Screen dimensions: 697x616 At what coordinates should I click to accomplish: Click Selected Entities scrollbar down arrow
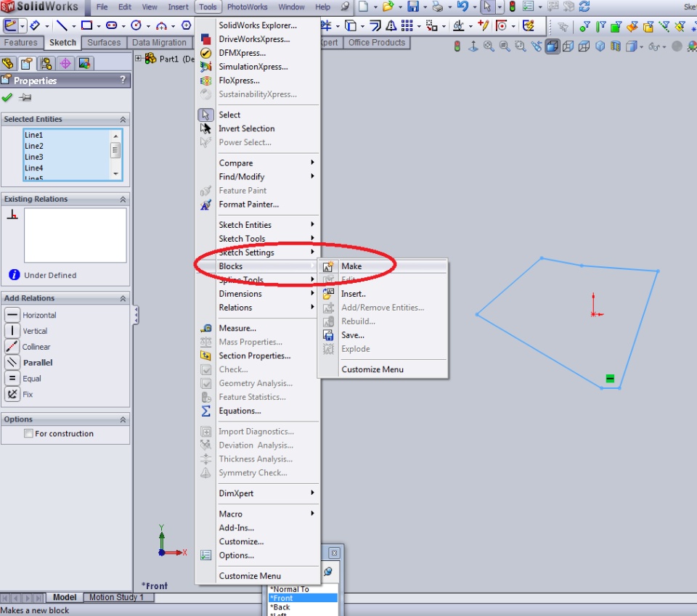[x=115, y=173]
